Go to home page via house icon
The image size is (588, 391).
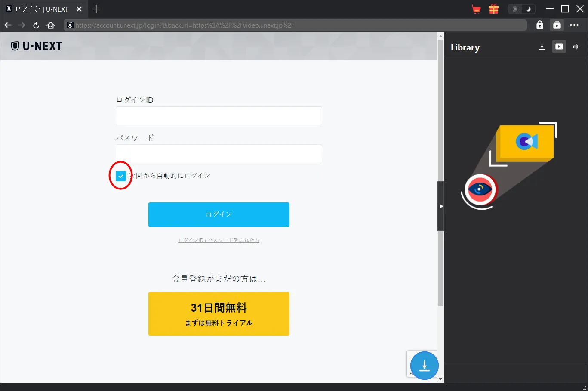click(x=51, y=25)
